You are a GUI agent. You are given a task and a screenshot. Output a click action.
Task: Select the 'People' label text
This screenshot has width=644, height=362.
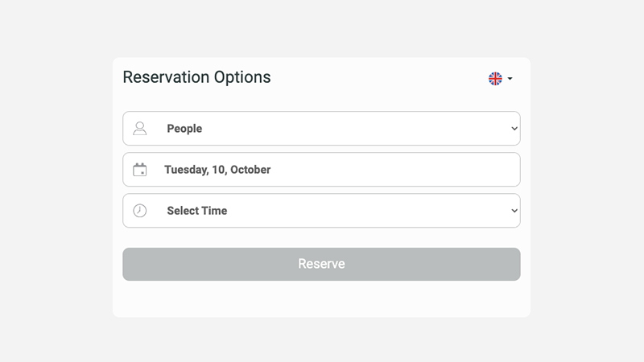184,129
